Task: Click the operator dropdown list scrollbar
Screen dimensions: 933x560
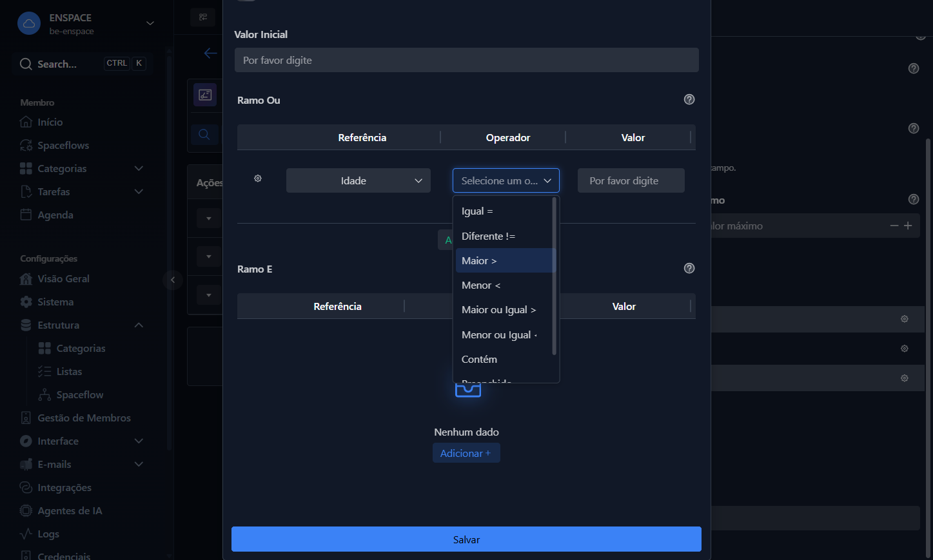Action: pyautogui.click(x=555, y=276)
